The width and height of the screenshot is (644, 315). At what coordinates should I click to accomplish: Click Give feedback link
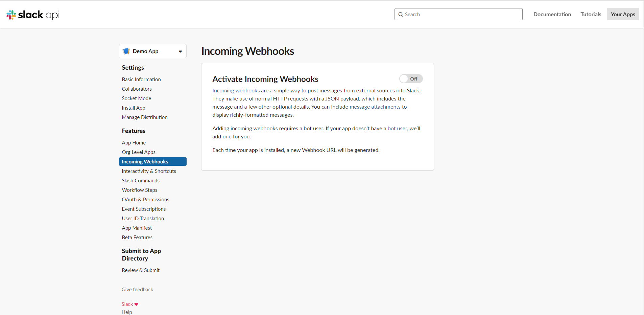click(x=137, y=289)
